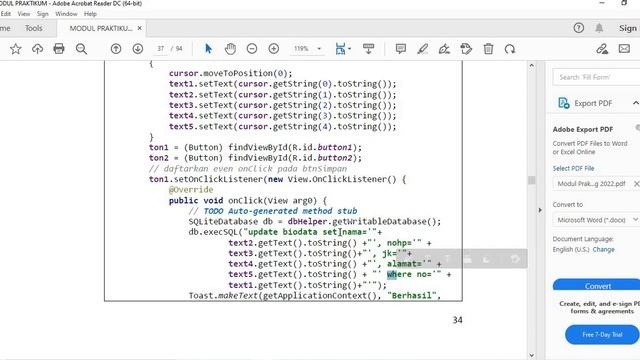The height and width of the screenshot is (360, 640).
Task: Activate the hand pan tool
Action: click(230, 49)
